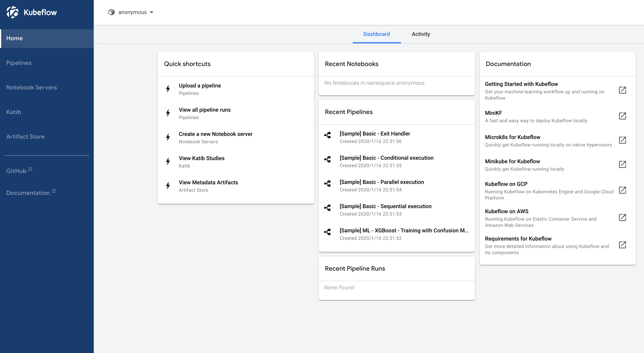The image size is (644, 353).
Task: Click lightning icon beside View all pipeline runs
Action: (x=168, y=113)
